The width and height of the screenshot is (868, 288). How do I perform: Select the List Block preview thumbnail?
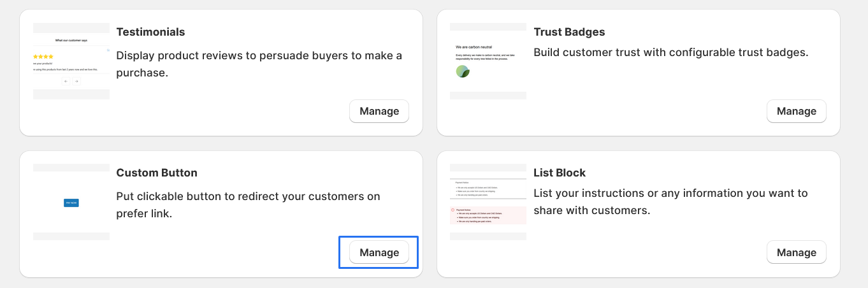(x=488, y=202)
